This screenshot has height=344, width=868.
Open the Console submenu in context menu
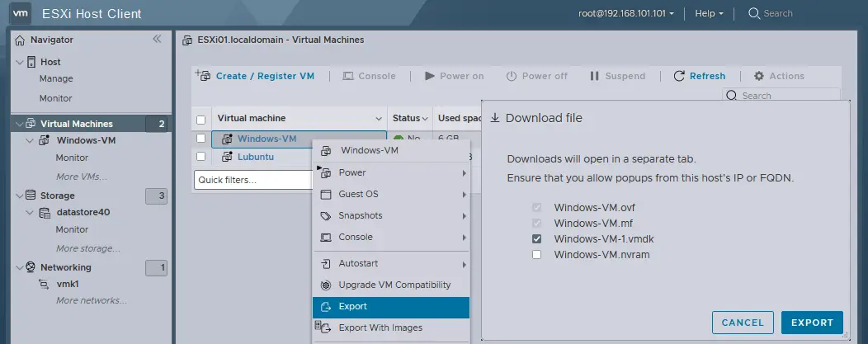pyautogui.click(x=391, y=238)
